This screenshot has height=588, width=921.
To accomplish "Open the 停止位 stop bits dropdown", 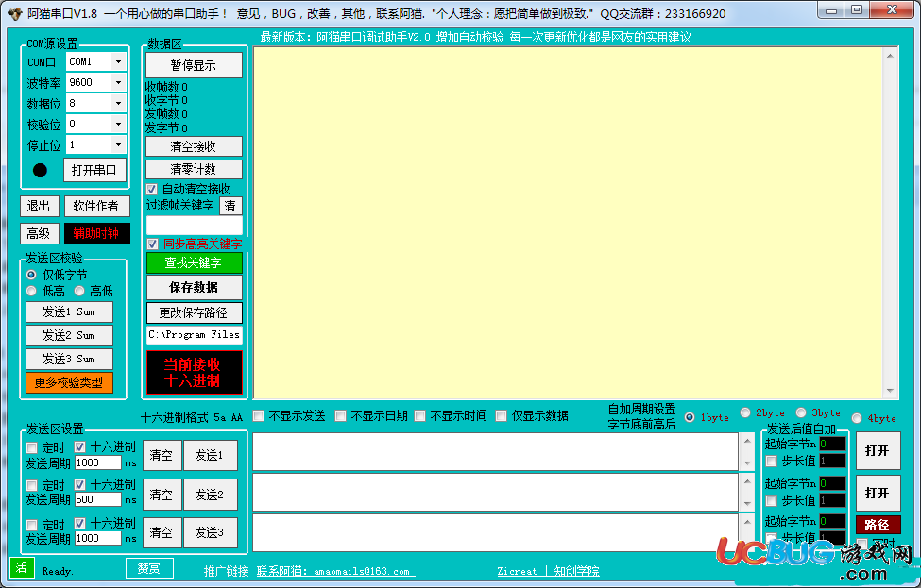I will tap(118, 145).
